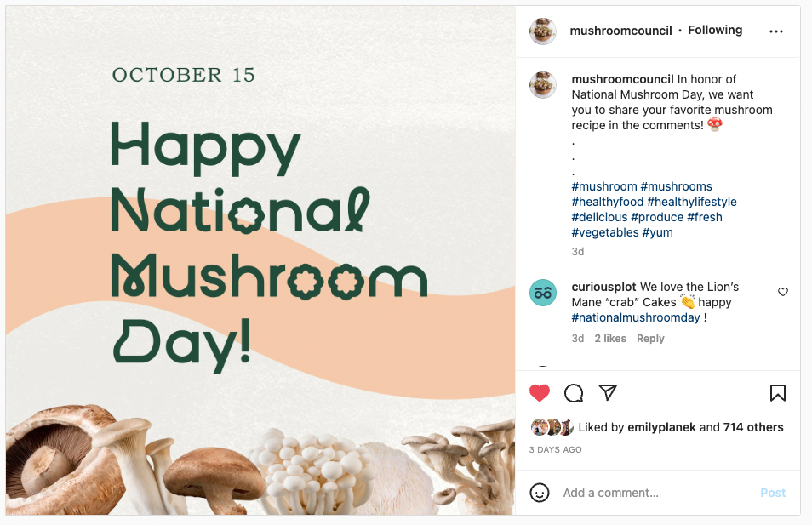Image resolution: width=812 pixels, height=525 pixels.
Task: Open the three-dot more options menu
Action: pos(775,31)
